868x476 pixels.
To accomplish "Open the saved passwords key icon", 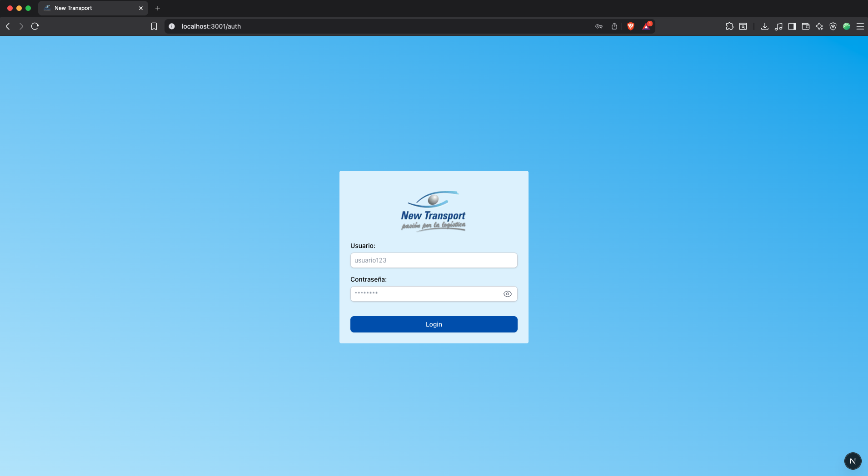I will [599, 26].
